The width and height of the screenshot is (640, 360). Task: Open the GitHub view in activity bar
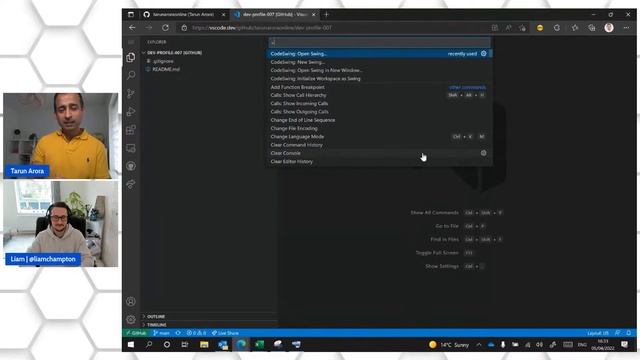(x=131, y=166)
